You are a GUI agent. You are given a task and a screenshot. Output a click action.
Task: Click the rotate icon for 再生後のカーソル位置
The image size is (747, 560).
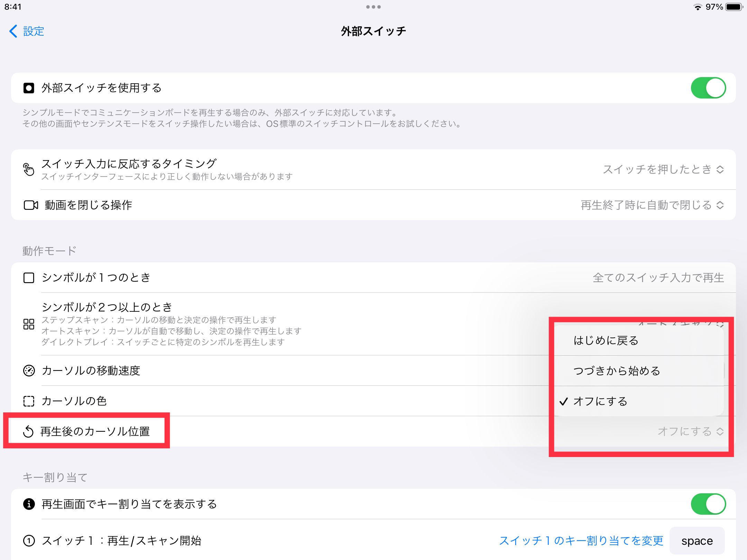pos(29,431)
